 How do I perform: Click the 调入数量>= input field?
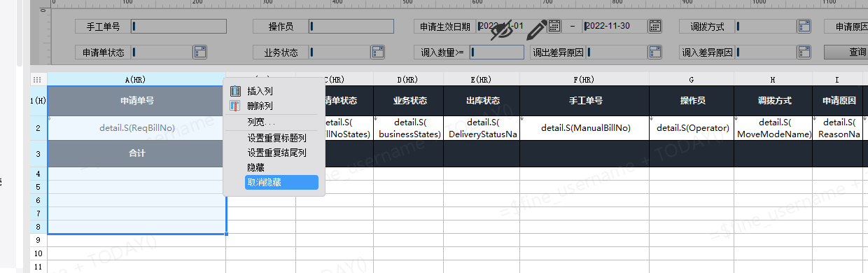pos(496,52)
